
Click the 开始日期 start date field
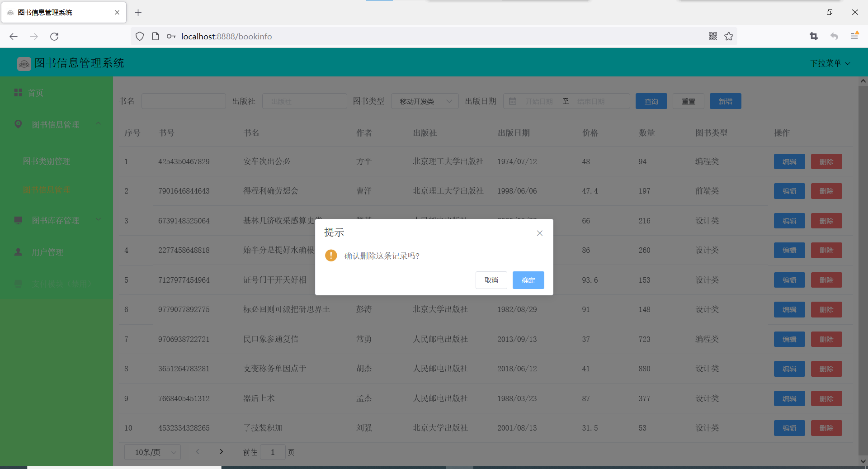coord(539,101)
